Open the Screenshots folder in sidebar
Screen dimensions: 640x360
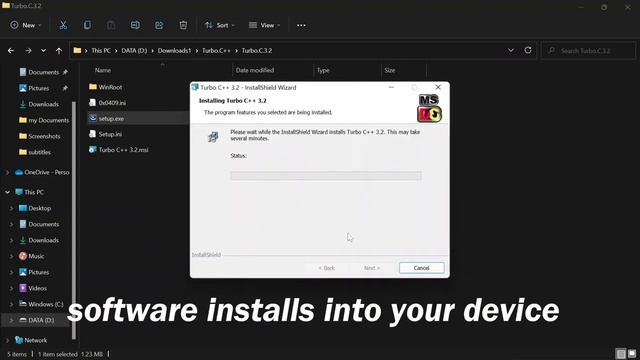click(x=44, y=136)
